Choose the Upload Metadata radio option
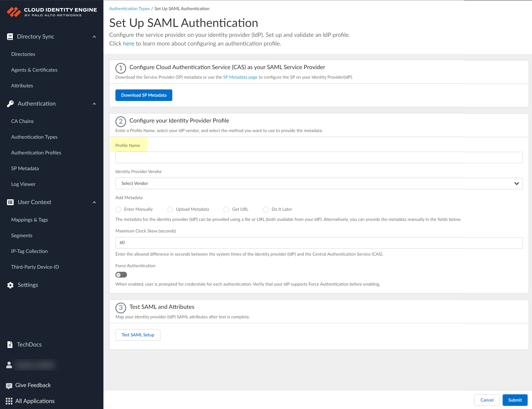 tap(170, 209)
